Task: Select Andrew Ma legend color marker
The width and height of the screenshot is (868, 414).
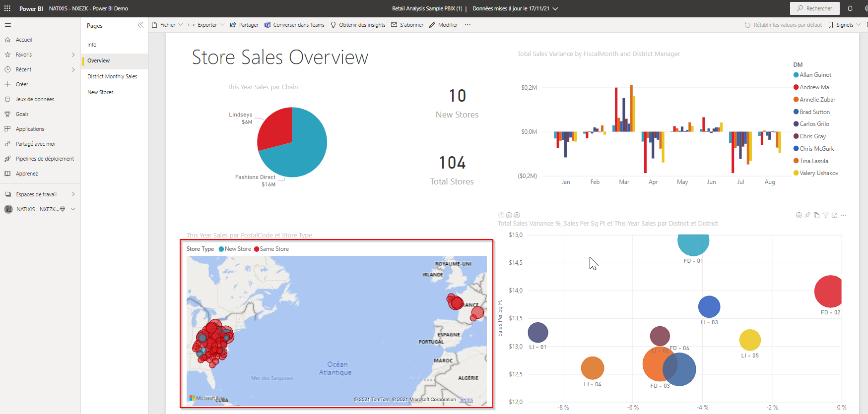Action: (796, 87)
